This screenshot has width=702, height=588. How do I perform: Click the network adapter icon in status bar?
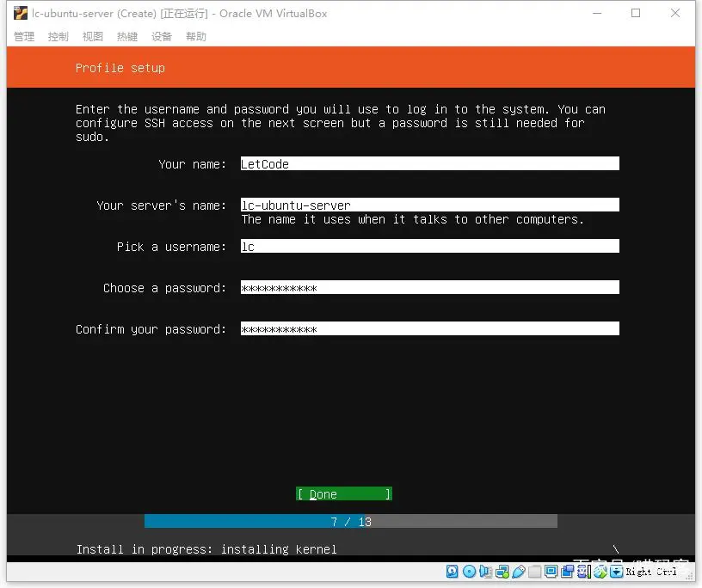[502, 572]
